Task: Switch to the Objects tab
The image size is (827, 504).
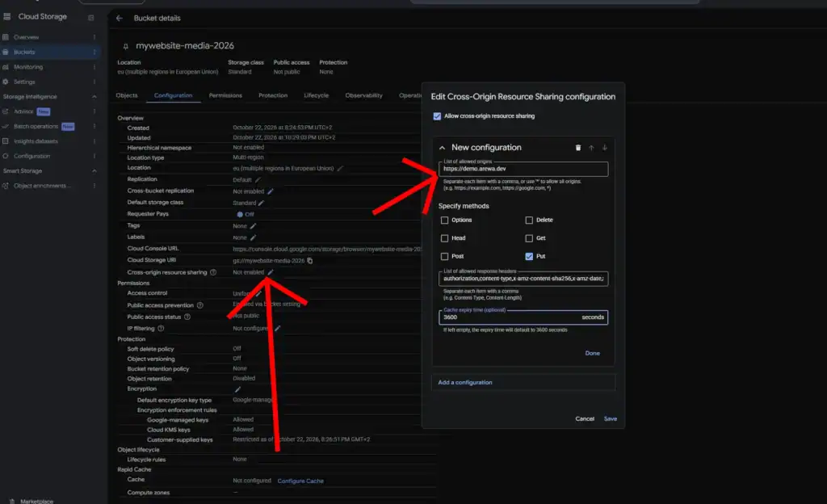Action: [x=127, y=95]
